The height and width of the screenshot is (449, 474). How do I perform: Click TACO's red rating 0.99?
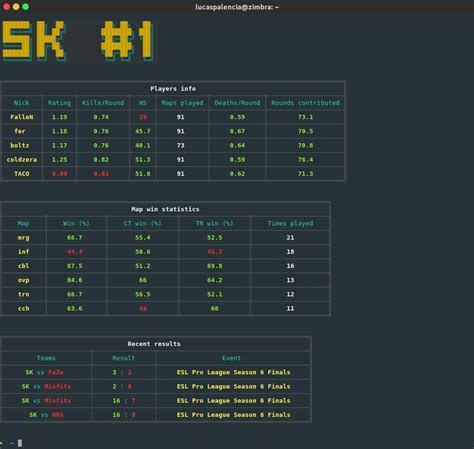59,174
